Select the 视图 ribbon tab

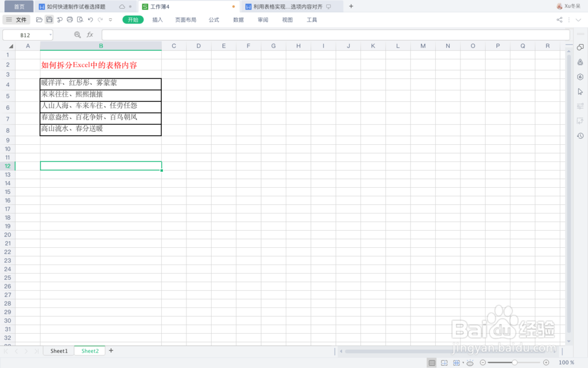pyautogui.click(x=288, y=20)
